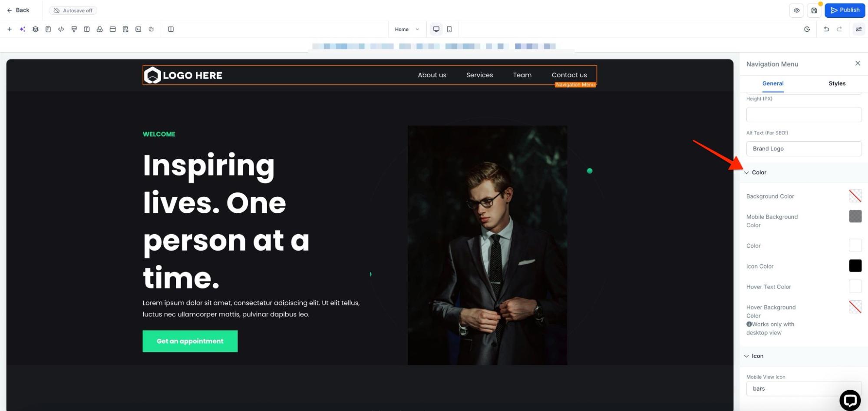Toggle the Autosave off switch
The image size is (868, 411).
(73, 10)
